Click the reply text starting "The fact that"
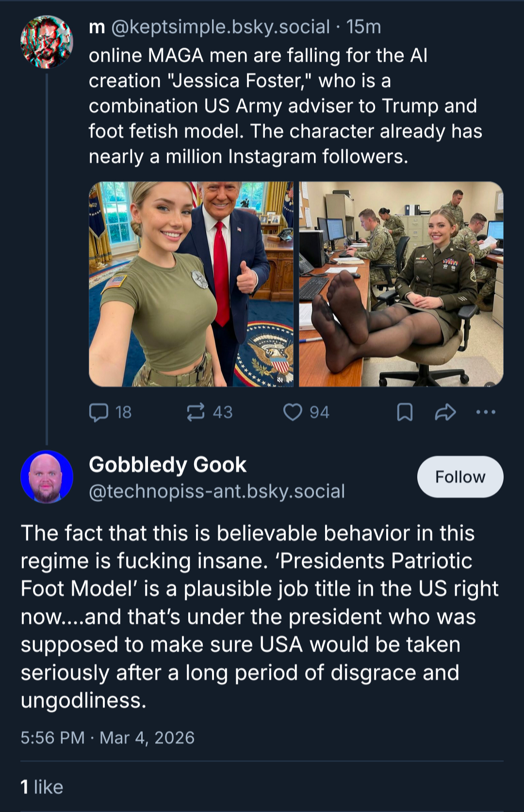524x812 pixels. pyautogui.click(x=260, y=617)
